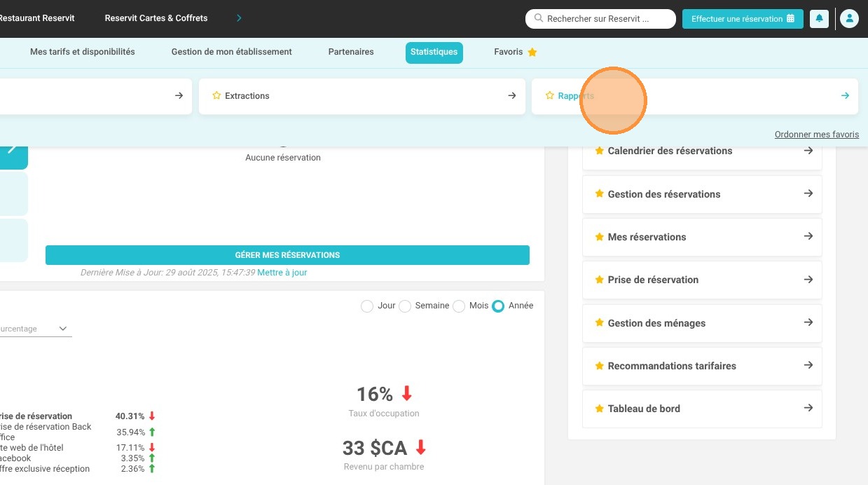Click the arrow for Recommandations tarifaires
This screenshot has width=868, height=485.
click(808, 365)
